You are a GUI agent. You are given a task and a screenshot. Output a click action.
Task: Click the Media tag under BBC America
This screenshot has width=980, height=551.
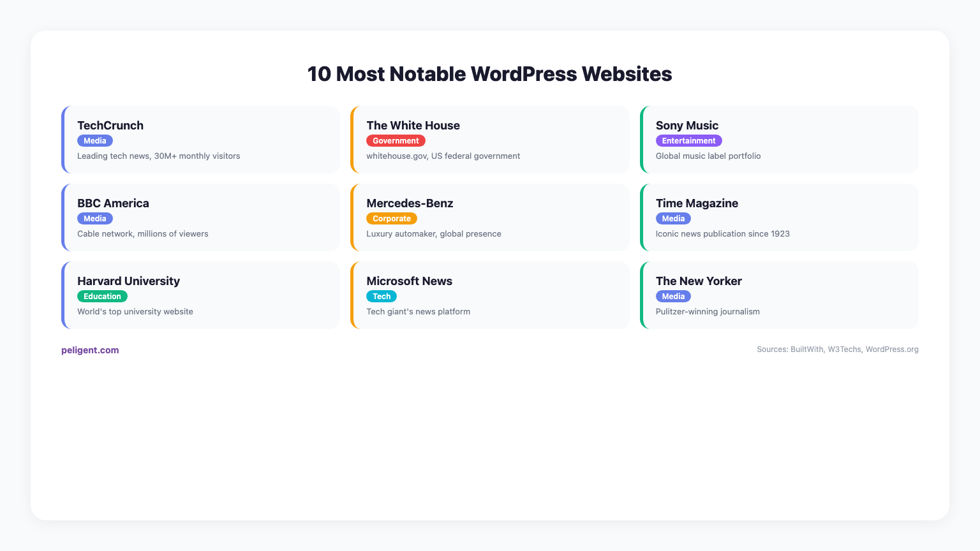pos(95,219)
